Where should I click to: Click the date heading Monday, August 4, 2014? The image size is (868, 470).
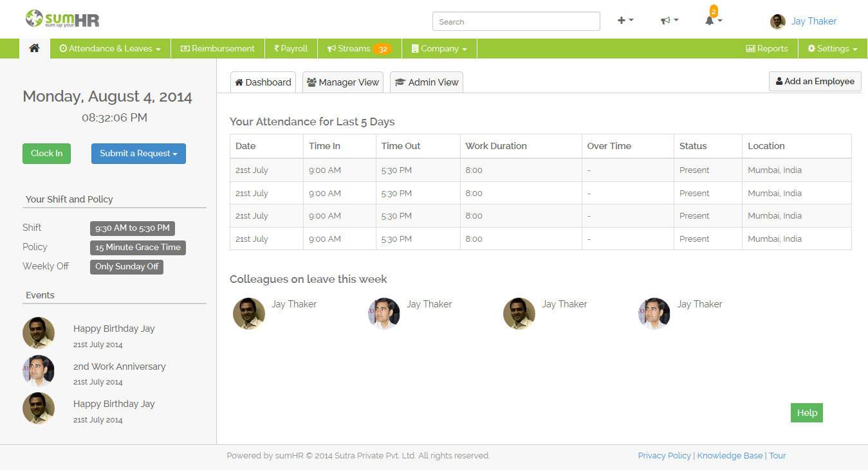[107, 96]
